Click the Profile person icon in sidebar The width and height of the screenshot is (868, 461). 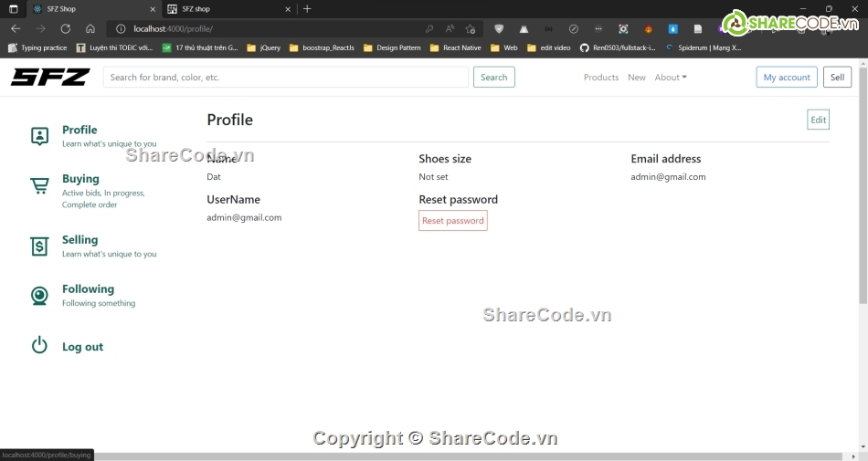pos(39,136)
